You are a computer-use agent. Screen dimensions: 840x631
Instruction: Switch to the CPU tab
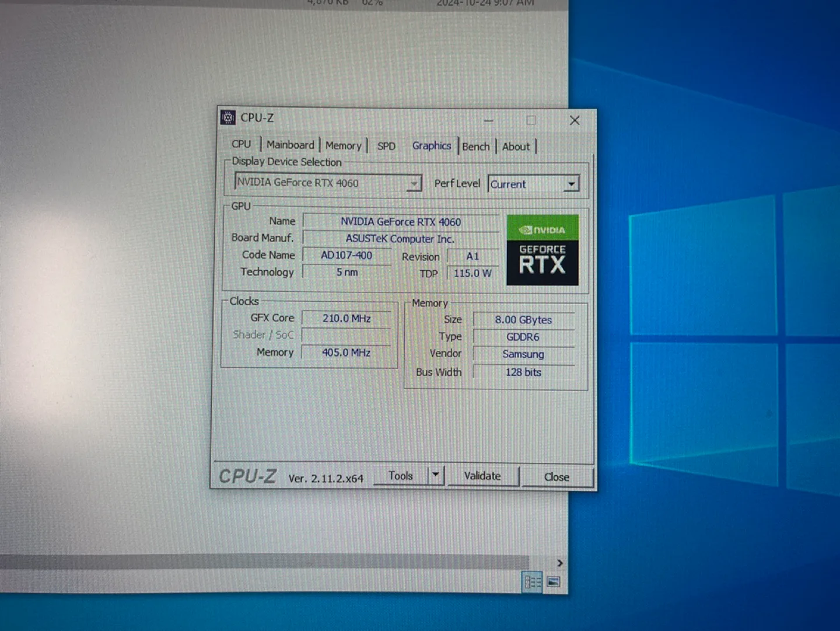pyautogui.click(x=241, y=144)
